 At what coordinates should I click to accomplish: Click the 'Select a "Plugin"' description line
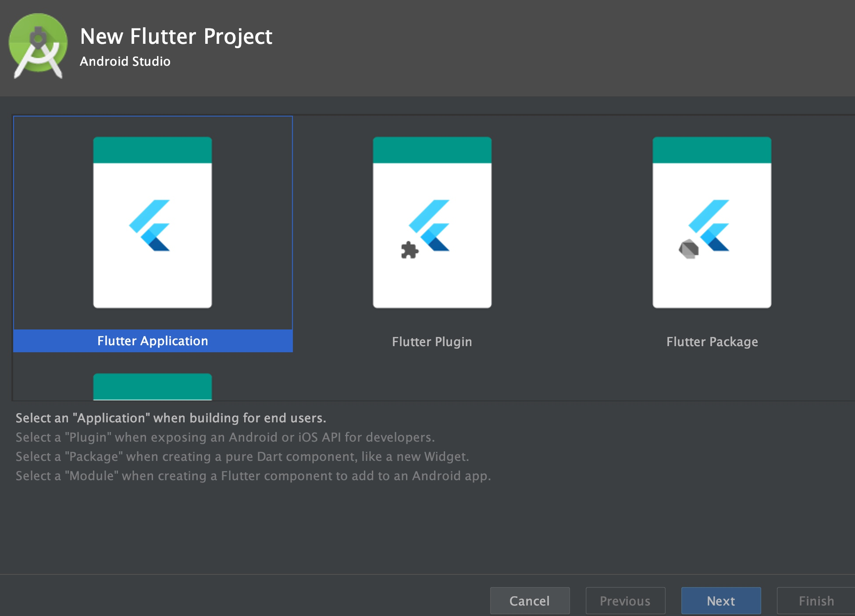(225, 437)
